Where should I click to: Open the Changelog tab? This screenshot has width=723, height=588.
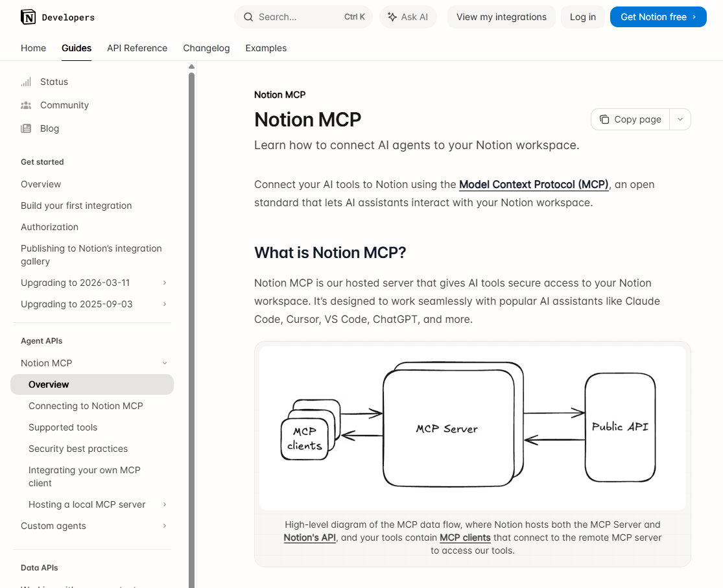(206, 48)
